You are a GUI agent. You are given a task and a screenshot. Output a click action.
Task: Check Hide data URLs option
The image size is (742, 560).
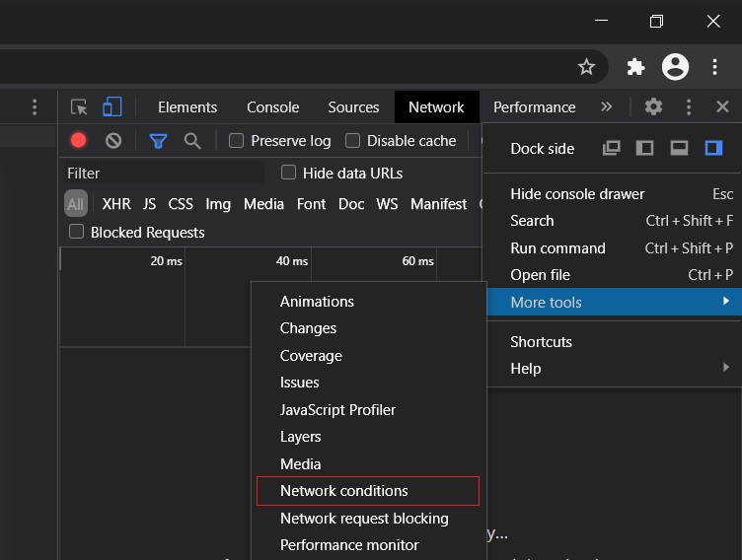point(289,173)
